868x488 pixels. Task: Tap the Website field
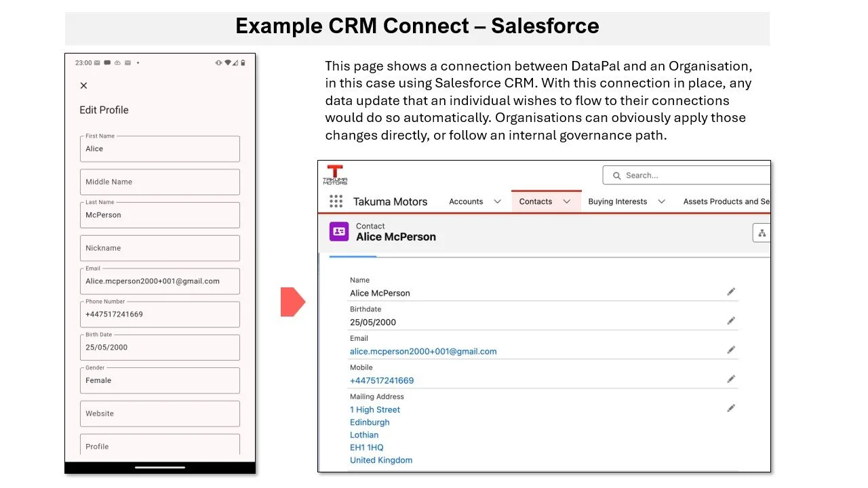pyautogui.click(x=160, y=413)
